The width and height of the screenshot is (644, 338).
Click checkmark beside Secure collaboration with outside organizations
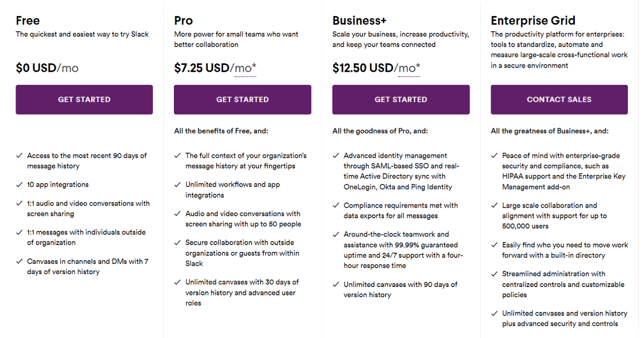click(178, 243)
